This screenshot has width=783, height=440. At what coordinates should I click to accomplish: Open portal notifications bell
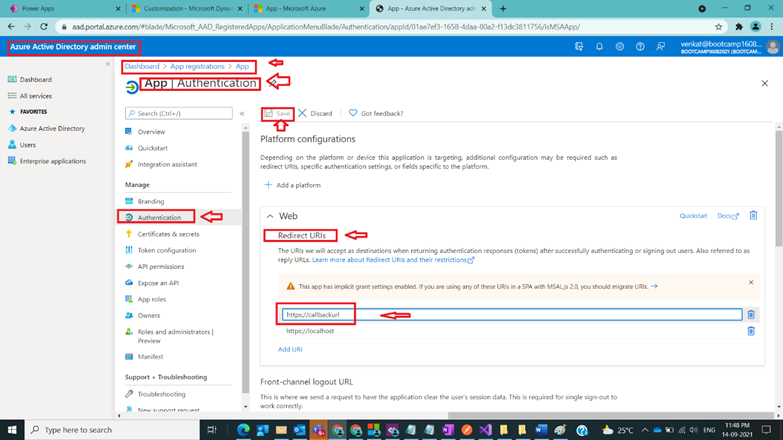pos(599,46)
